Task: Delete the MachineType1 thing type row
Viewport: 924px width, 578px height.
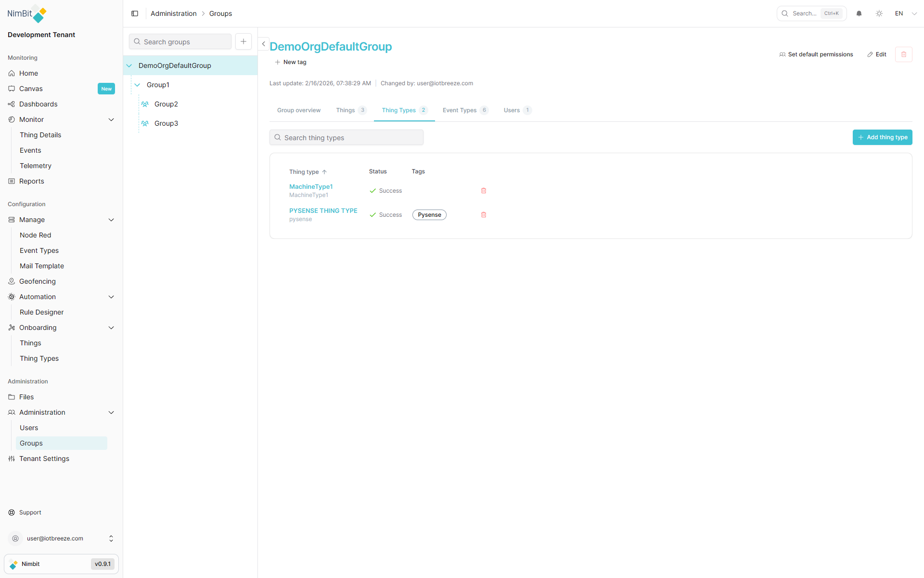Action: point(484,191)
